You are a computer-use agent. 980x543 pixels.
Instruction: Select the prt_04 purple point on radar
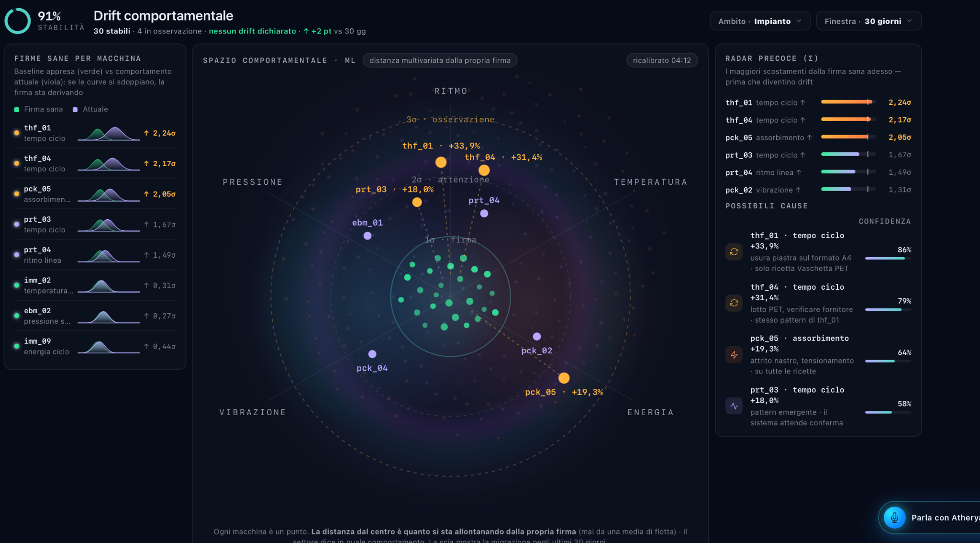[484, 214]
